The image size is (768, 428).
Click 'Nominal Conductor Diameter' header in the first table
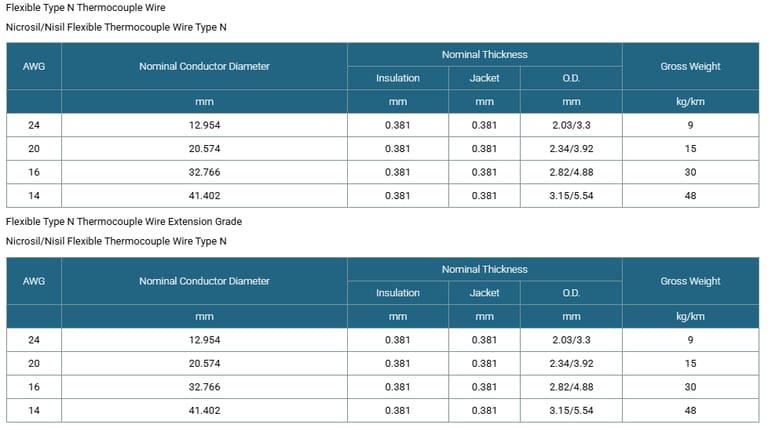204,67
